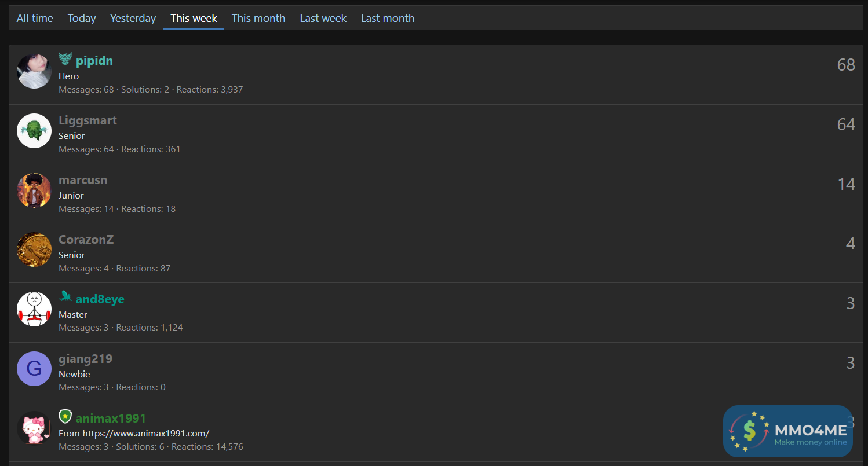Click the winged badge icon beside pipidn
This screenshot has height=466, width=868.
pyautogui.click(x=65, y=59)
